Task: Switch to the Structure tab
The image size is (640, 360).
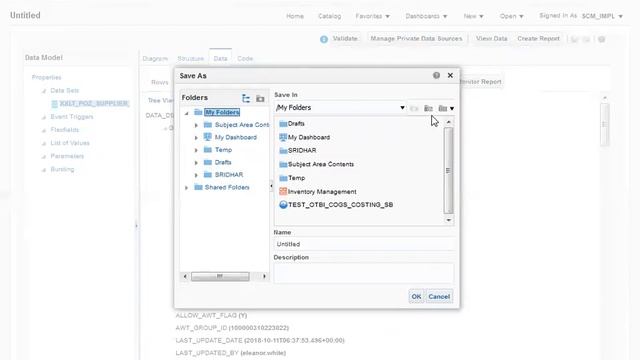Action: click(191, 58)
